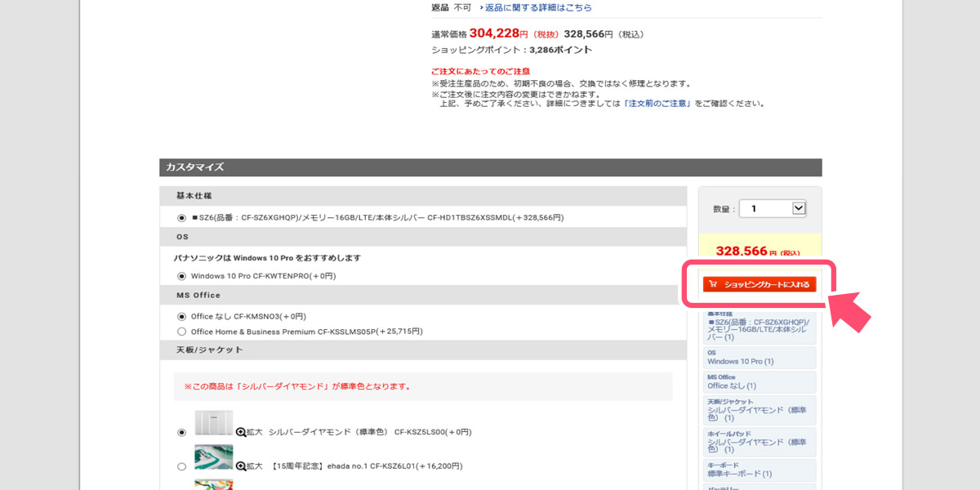Click the キーボード 標準キーボード summary item

[759, 470]
